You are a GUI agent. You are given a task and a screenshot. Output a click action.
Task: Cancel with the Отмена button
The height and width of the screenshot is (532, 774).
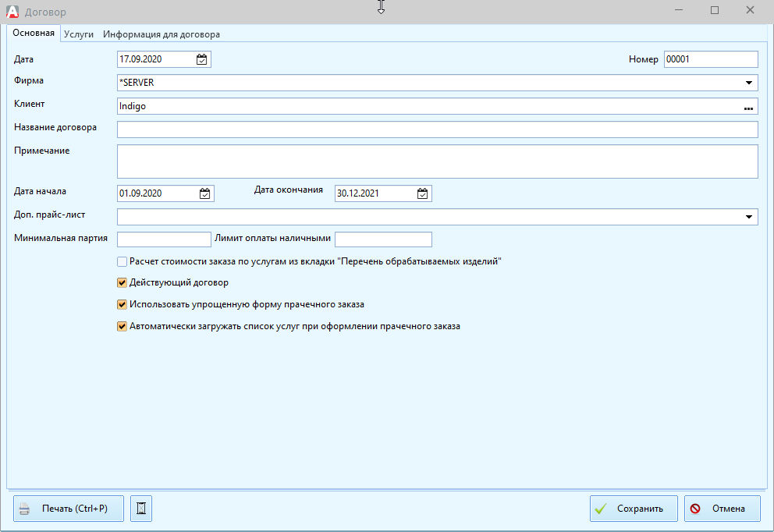(723, 509)
